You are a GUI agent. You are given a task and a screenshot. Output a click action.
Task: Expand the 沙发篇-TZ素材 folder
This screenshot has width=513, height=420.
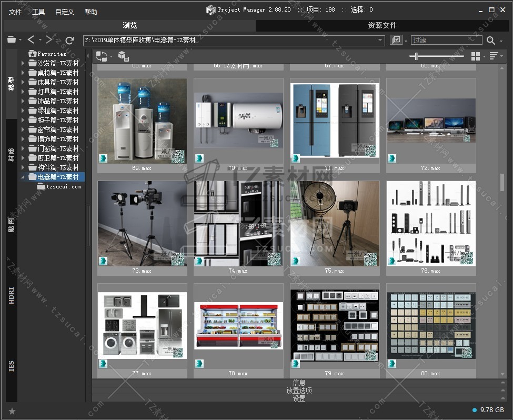tap(23, 63)
